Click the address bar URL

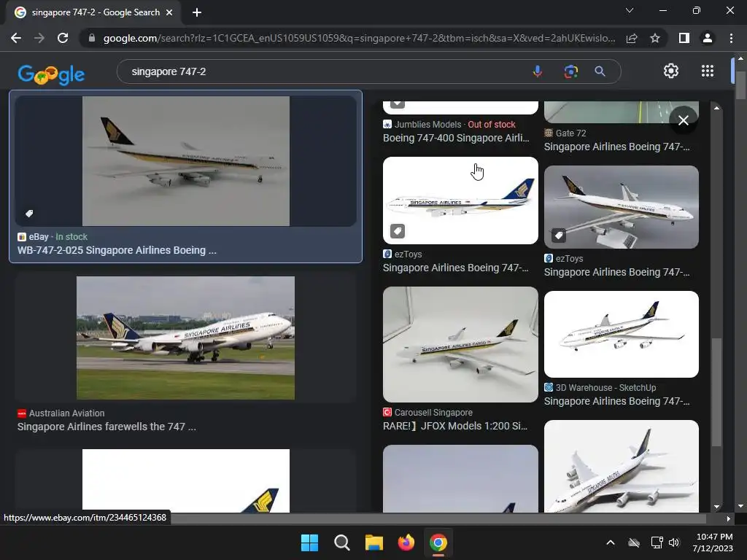click(359, 38)
